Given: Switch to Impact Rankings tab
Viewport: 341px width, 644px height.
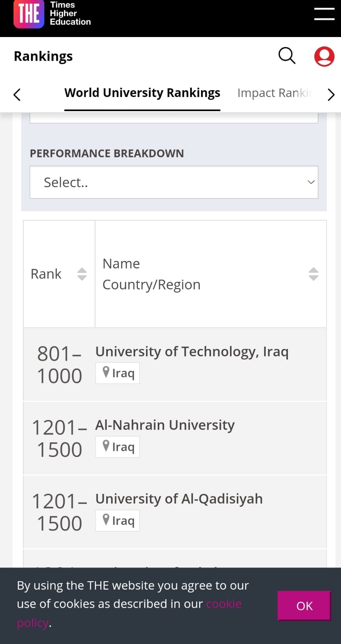Looking at the screenshot, I should point(274,93).
